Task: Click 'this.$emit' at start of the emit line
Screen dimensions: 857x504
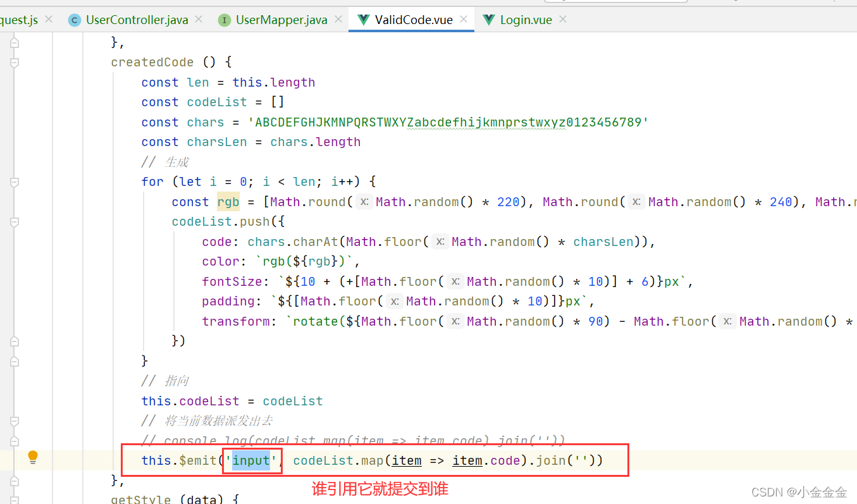Action: pyautogui.click(x=179, y=460)
